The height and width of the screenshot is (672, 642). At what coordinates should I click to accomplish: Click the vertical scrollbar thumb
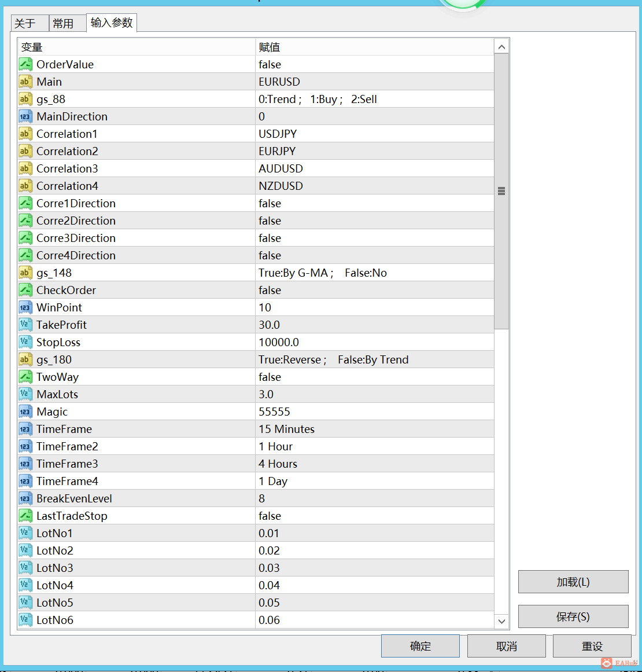(x=501, y=191)
